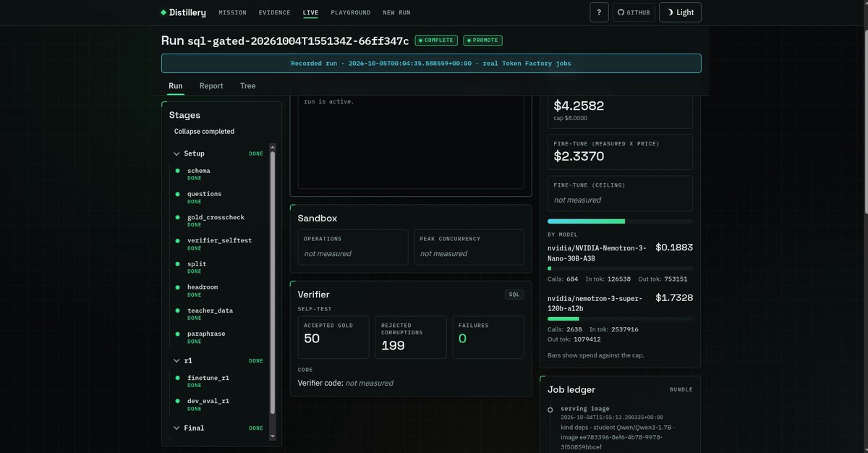Viewport: 868px width, 453px height.
Task: Click the Failures 0 card
Action: 488,337
